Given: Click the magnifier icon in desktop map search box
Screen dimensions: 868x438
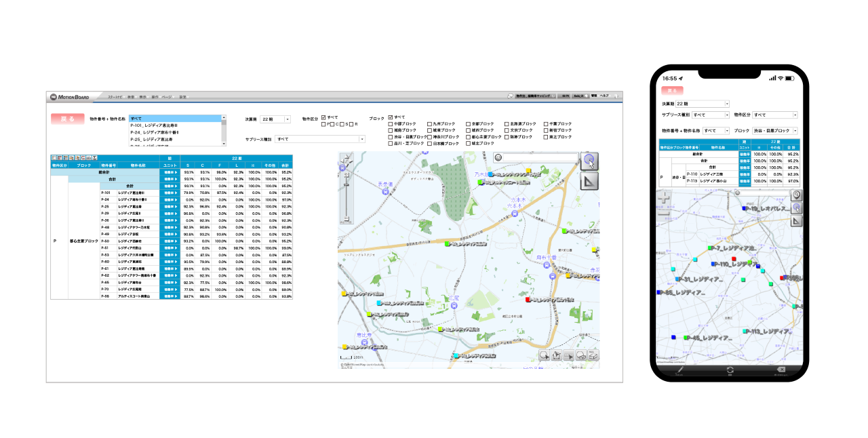Looking at the screenshot, I should (498, 157).
